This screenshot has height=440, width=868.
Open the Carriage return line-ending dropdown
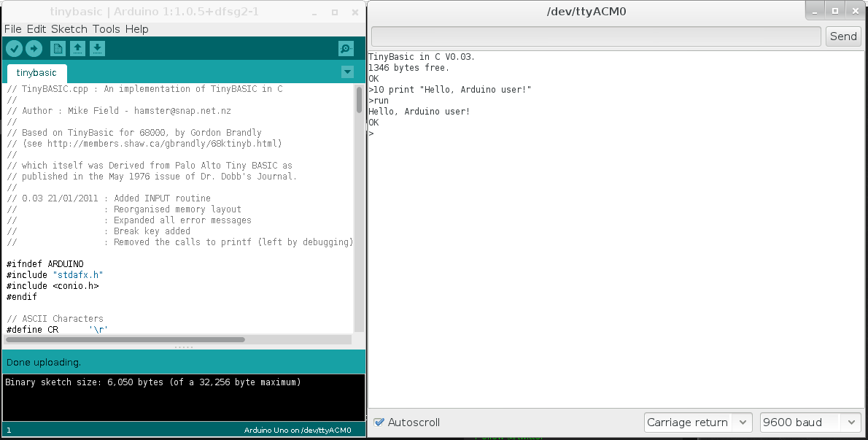[x=698, y=422]
